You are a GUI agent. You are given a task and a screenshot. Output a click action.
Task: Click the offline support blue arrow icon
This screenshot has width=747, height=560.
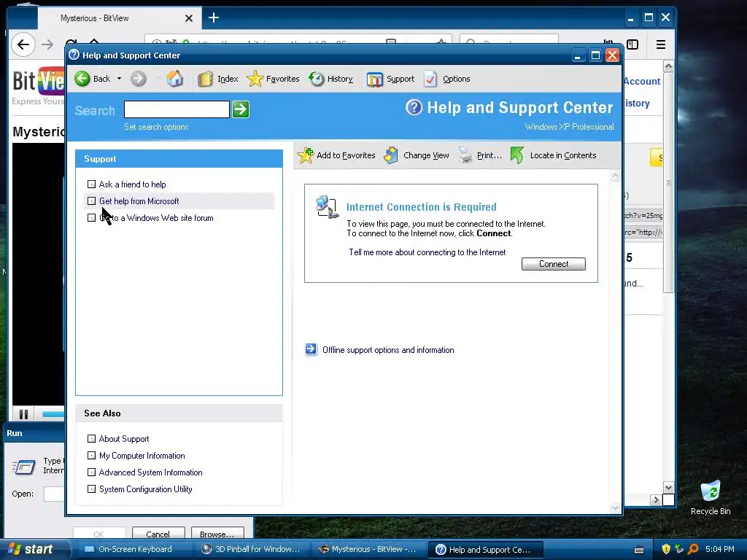click(x=311, y=349)
